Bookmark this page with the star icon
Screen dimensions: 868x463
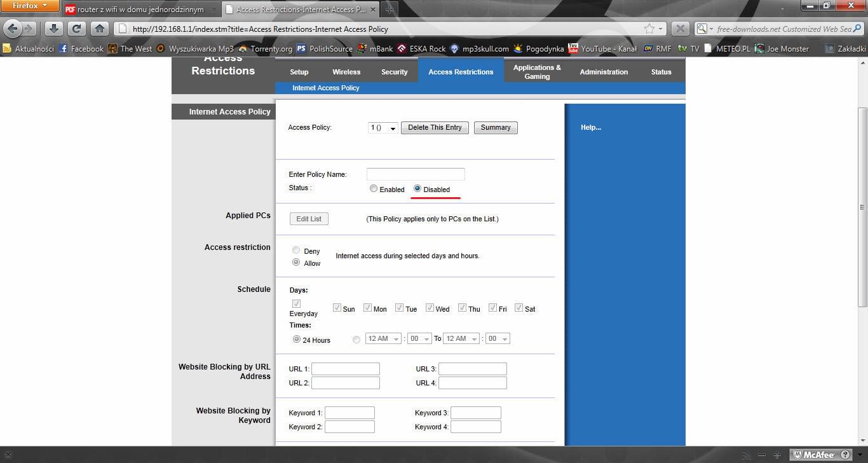pos(649,29)
